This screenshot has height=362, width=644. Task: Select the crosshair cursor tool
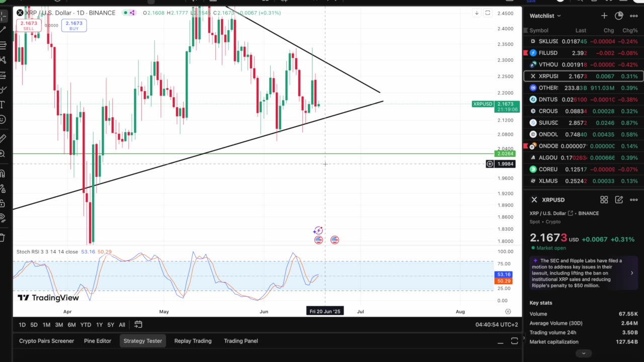point(3,17)
